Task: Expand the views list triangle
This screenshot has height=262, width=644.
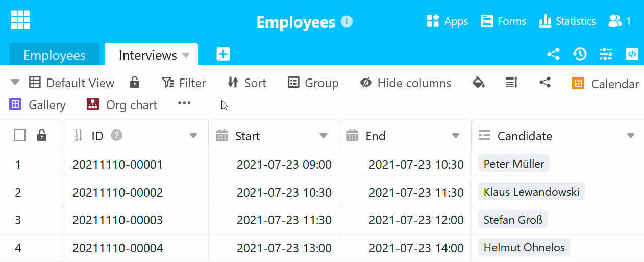Action: click(15, 83)
